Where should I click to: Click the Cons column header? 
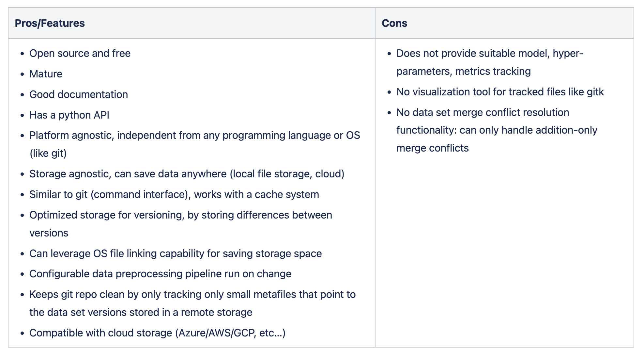click(x=394, y=23)
